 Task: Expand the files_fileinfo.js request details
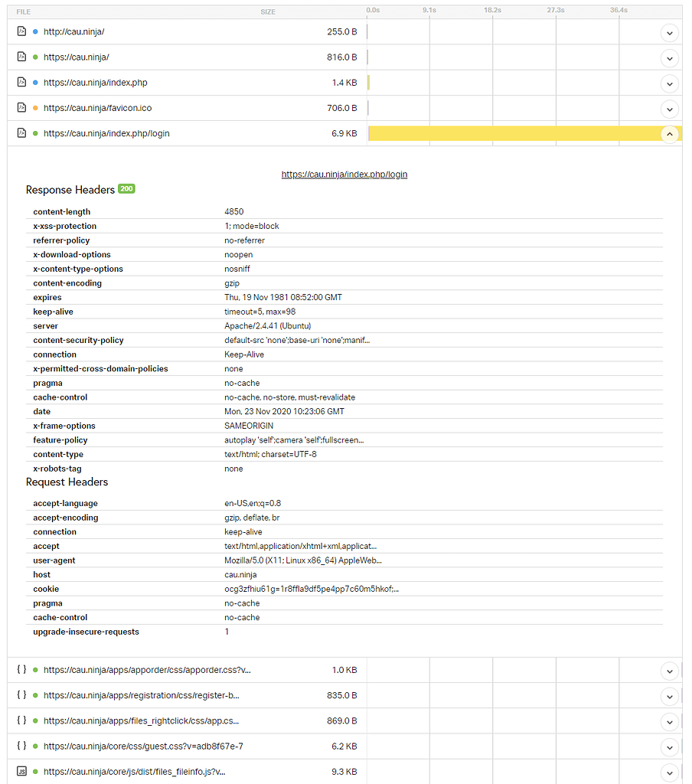coord(670,773)
